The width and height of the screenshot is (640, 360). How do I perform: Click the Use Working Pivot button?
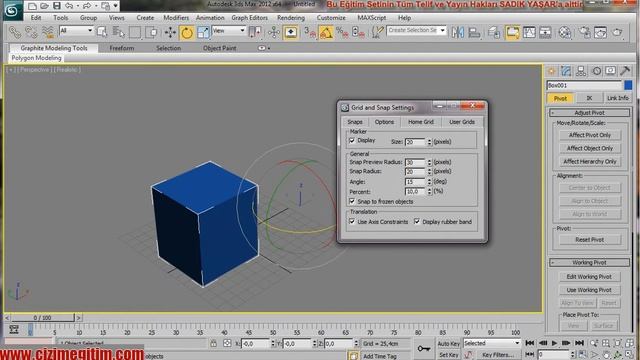(589, 290)
